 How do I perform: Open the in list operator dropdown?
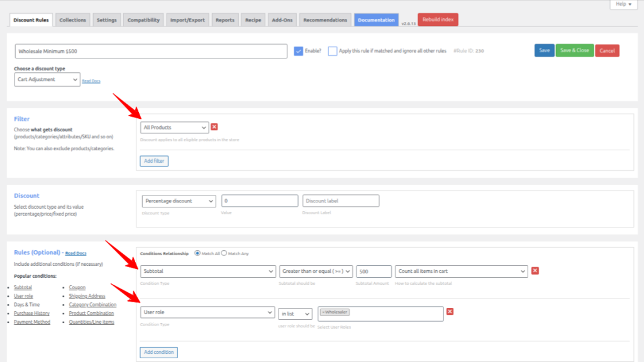294,313
